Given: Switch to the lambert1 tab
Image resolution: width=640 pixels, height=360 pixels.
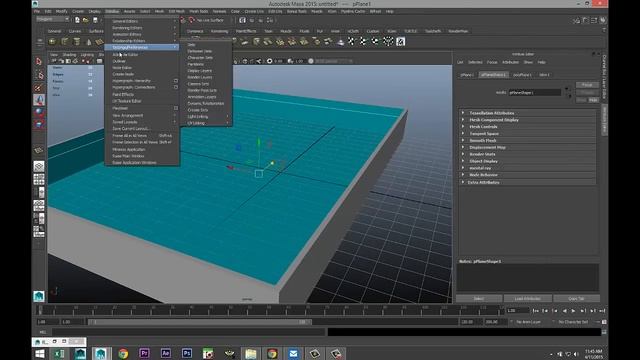Looking at the screenshot, I should [544, 75].
